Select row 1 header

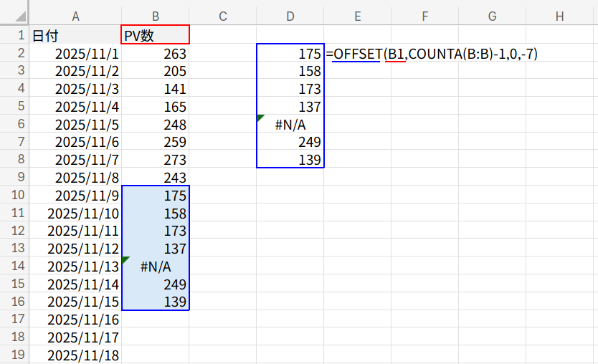pos(14,34)
